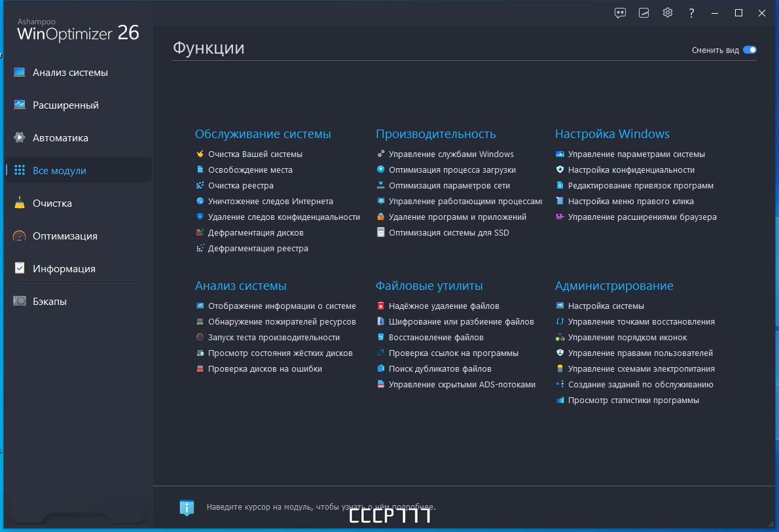The height and width of the screenshot is (532, 779).
Task: Click Настройка меню правого клика icon
Action: [x=560, y=201]
